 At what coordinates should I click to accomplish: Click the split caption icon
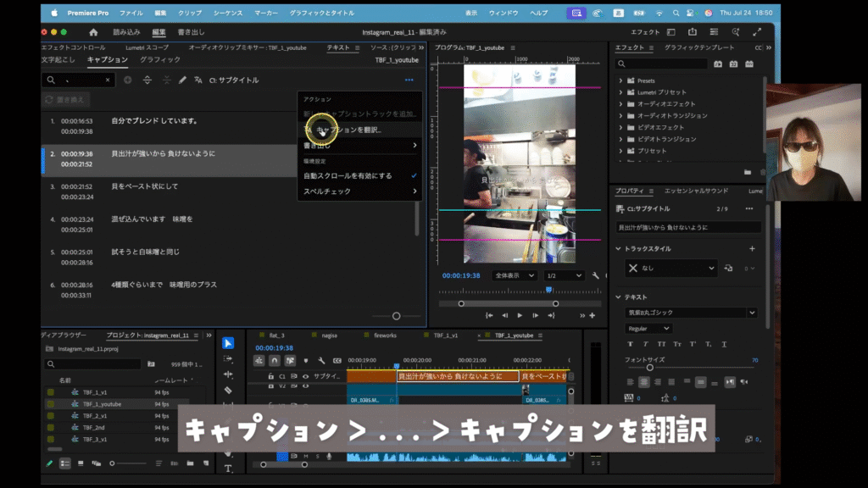[x=147, y=80]
